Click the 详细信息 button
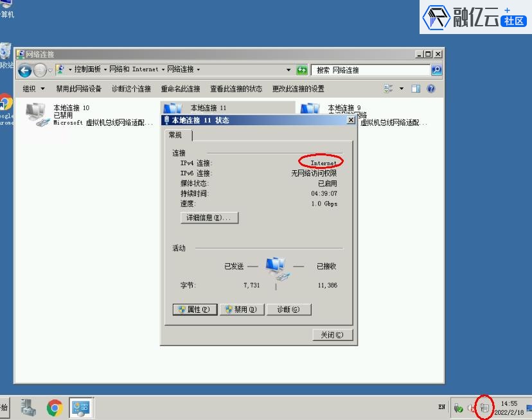Image resolution: width=532 pixels, height=420 pixels. point(209,218)
